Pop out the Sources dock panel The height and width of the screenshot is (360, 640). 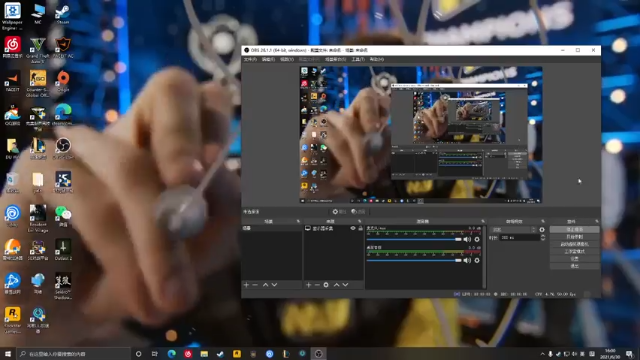tap(360, 221)
